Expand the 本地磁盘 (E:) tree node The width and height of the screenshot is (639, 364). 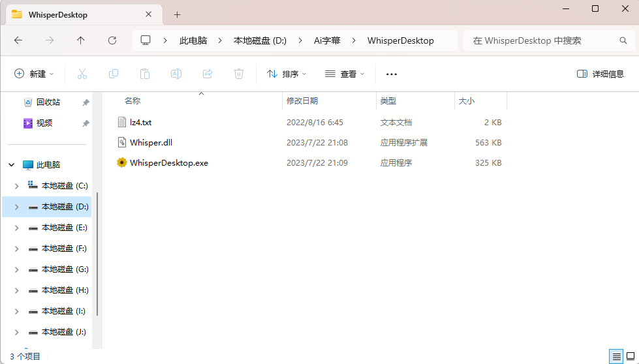pyautogui.click(x=17, y=228)
